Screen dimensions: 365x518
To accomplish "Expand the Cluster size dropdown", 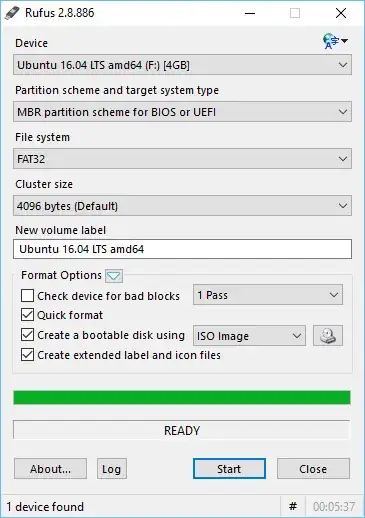I will 182,206.
